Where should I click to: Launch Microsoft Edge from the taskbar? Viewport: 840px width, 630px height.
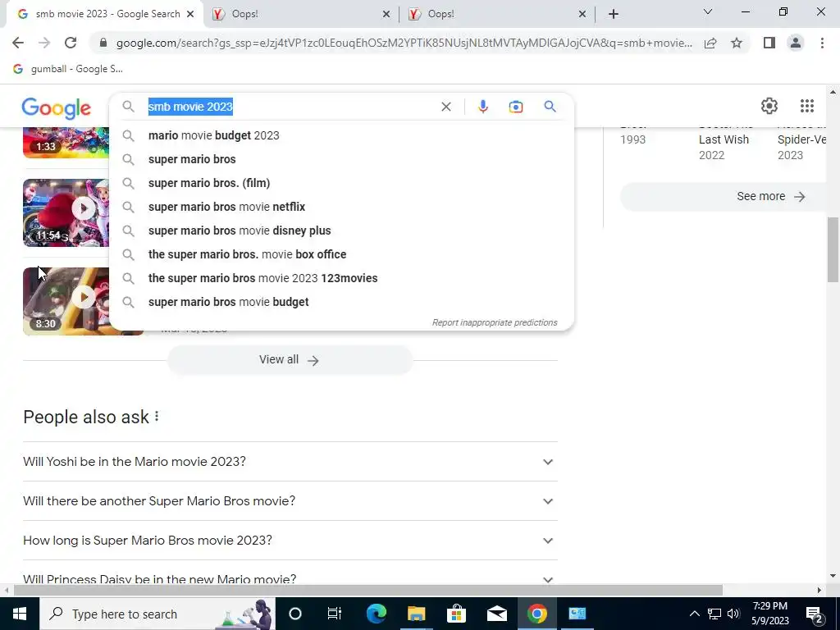tap(376, 614)
